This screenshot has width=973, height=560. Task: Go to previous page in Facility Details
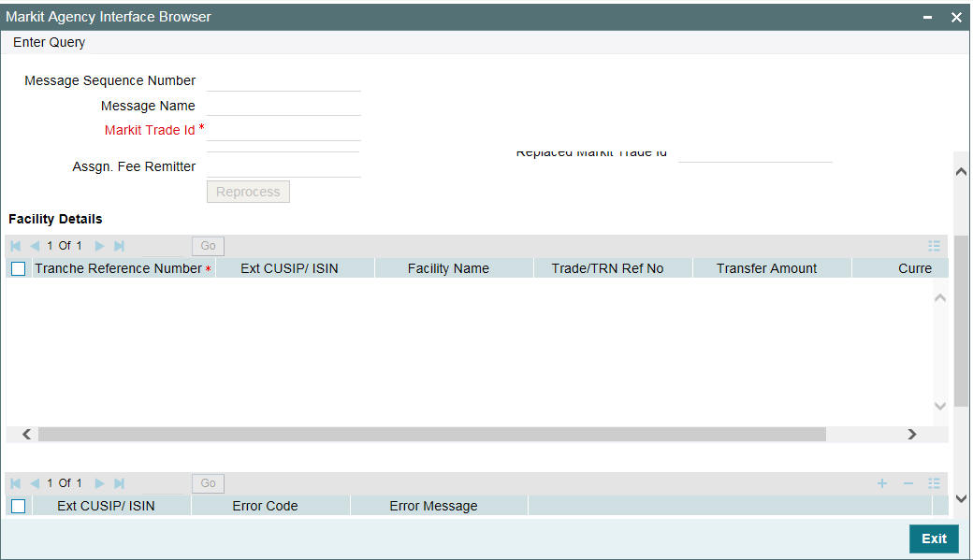[x=35, y=246]
